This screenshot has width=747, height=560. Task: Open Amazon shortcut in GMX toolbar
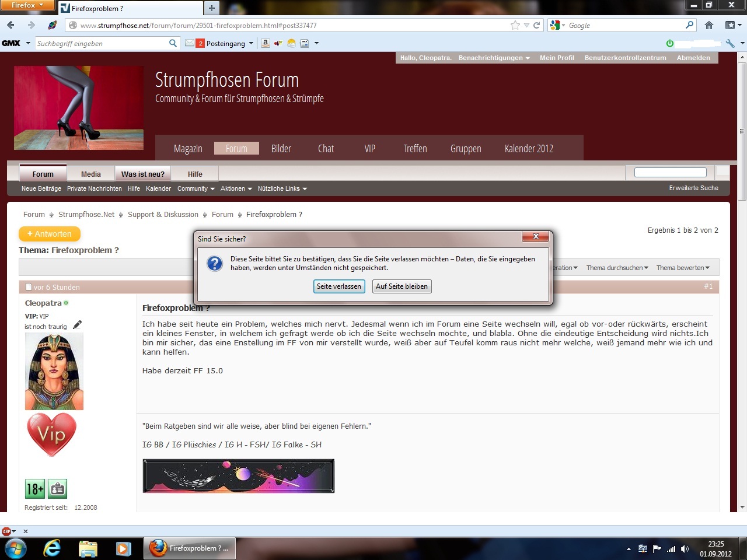tap(266, 43)
